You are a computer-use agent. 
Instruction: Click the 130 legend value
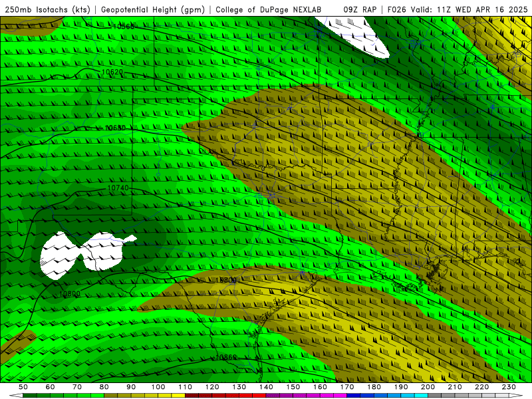(x=239, y=387)
